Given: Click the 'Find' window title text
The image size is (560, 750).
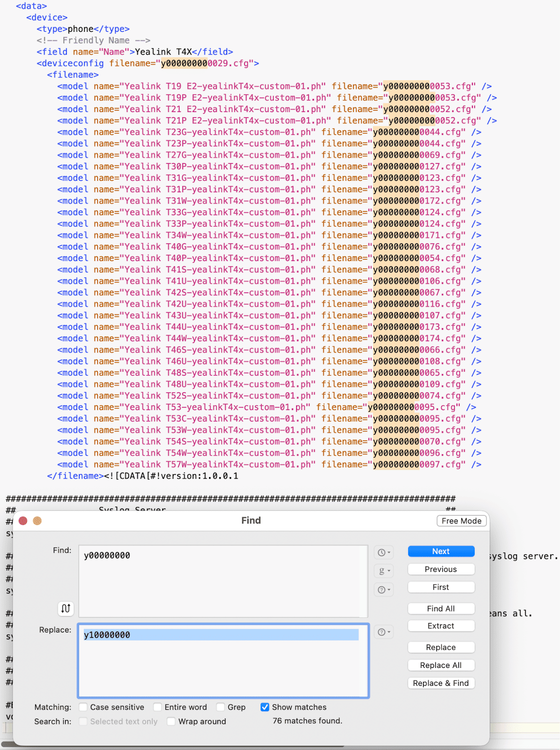Looking at the screenshot, I should [251, 520].
